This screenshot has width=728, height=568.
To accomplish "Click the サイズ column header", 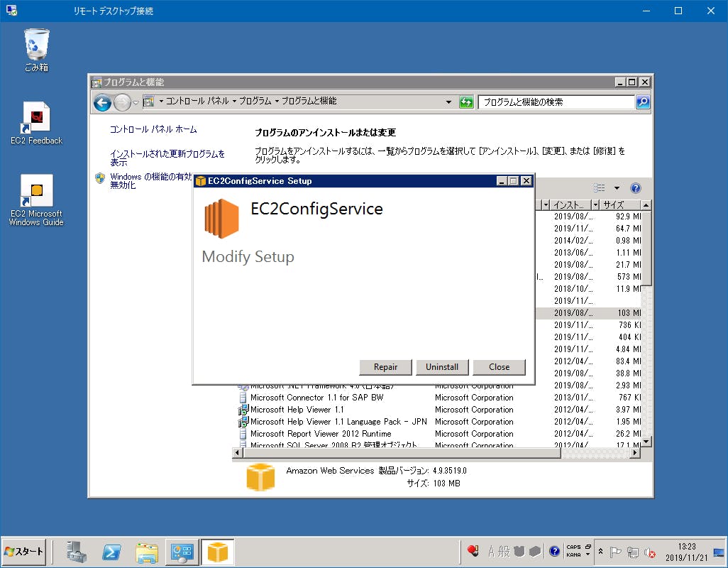I will [x=619, y=204].
